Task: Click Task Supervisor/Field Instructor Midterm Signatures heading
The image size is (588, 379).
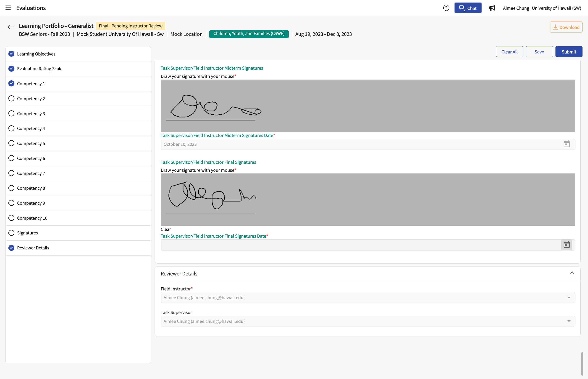Action: pyautogui.click(x=212, y=68)
